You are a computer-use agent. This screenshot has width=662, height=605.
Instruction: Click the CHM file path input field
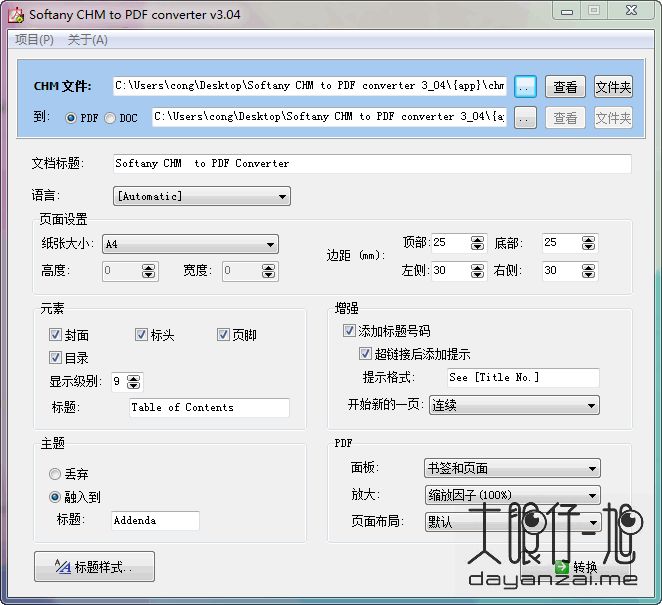point(310,86)
